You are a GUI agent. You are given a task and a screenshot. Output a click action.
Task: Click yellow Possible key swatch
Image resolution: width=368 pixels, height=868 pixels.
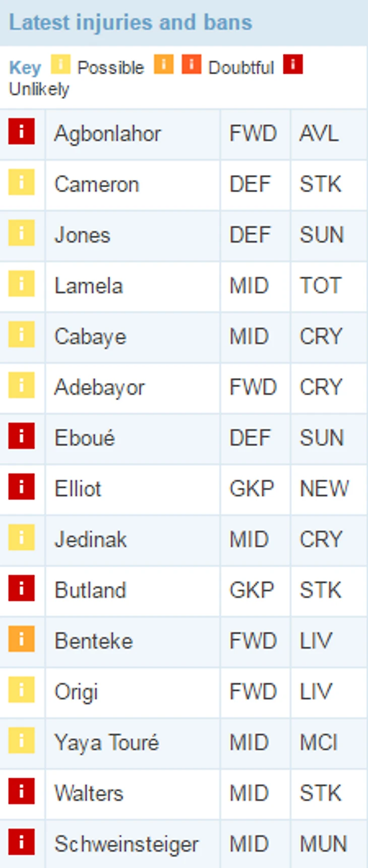coord(60,65)
